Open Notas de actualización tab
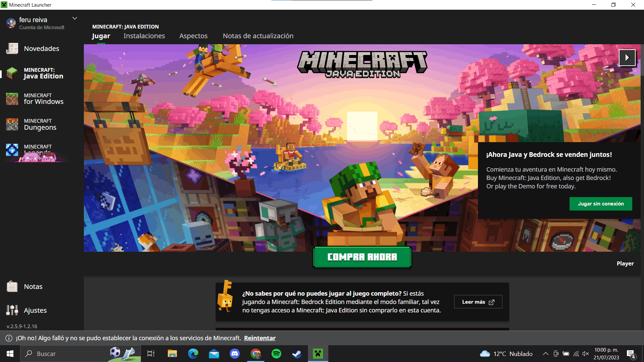The image size is (644, 362). pos(258,36)
